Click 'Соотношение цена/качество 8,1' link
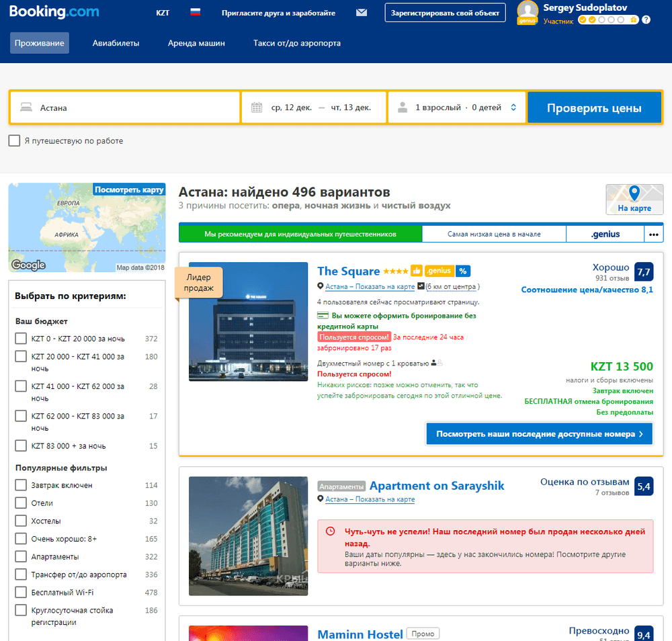The width and height of the screenshot is (672, 641). click(587, 290)
